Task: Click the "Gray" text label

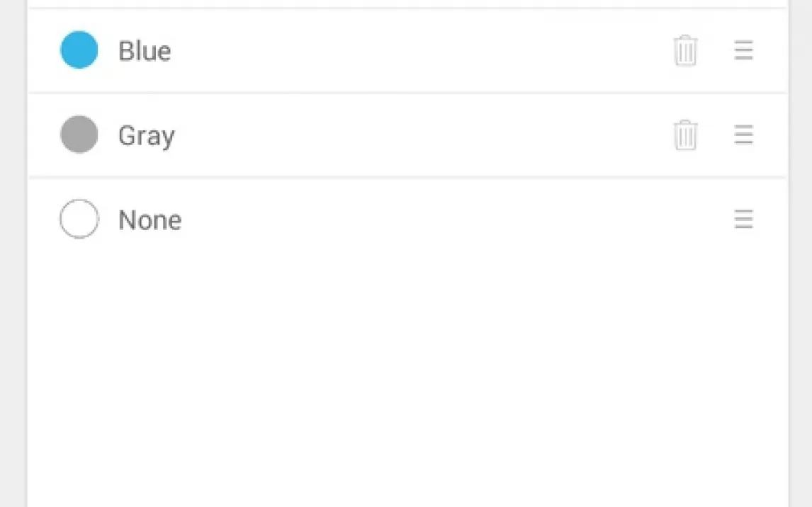Action: click(x=146, y=135)
